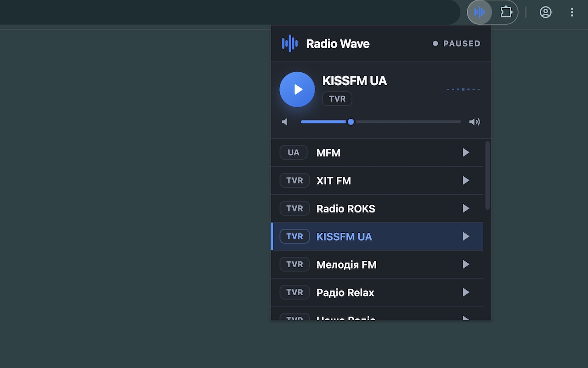Click the TVR tag beside XIT FM
Viewport: 588px width, 368px height.
(x=294, y=181)
